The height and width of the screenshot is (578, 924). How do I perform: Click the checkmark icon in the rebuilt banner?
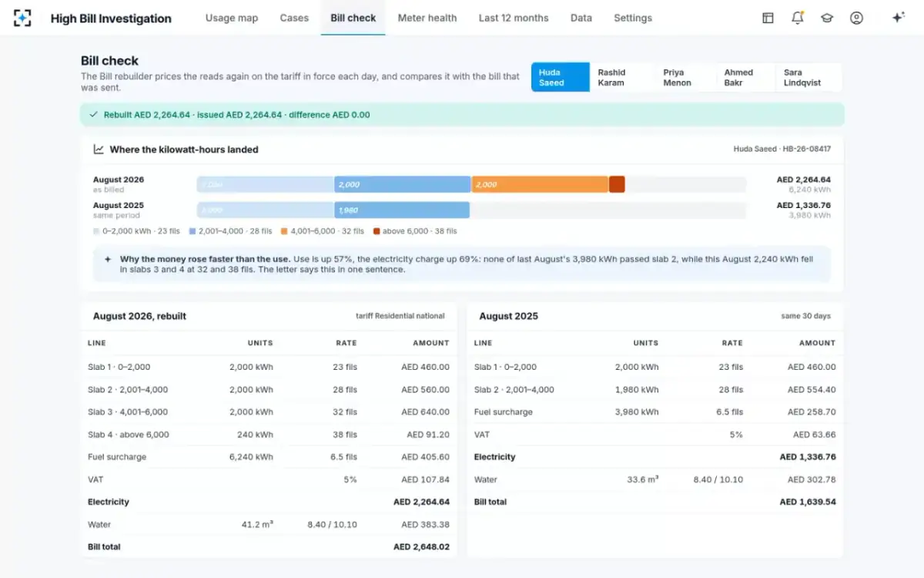coord(95,115)
